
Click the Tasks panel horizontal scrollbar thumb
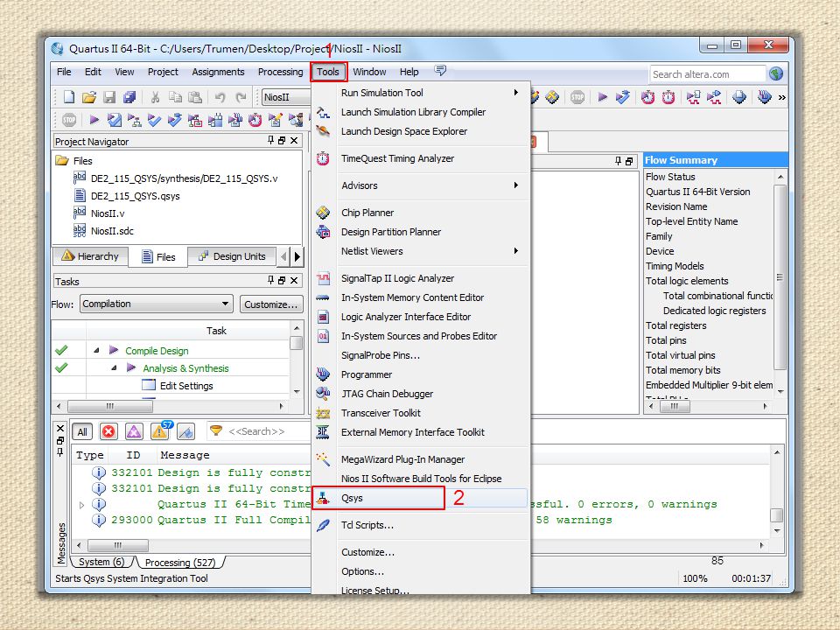point(110,406)
